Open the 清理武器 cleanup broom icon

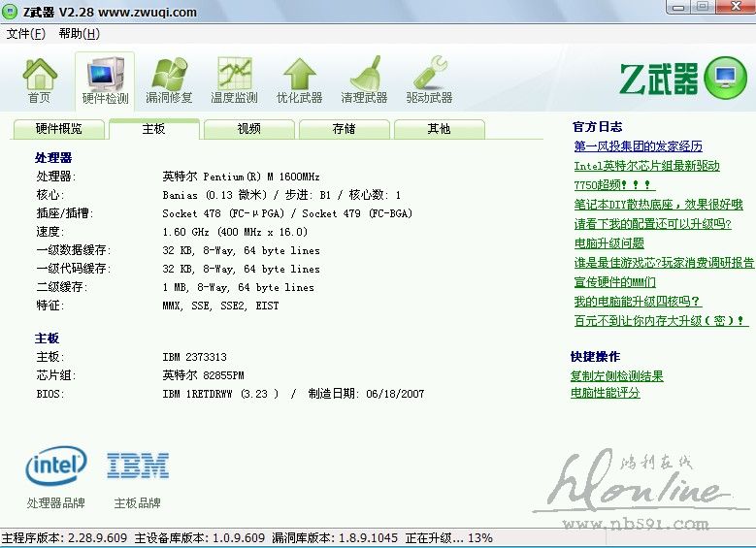pyautogui.click(x=365, y=81)
